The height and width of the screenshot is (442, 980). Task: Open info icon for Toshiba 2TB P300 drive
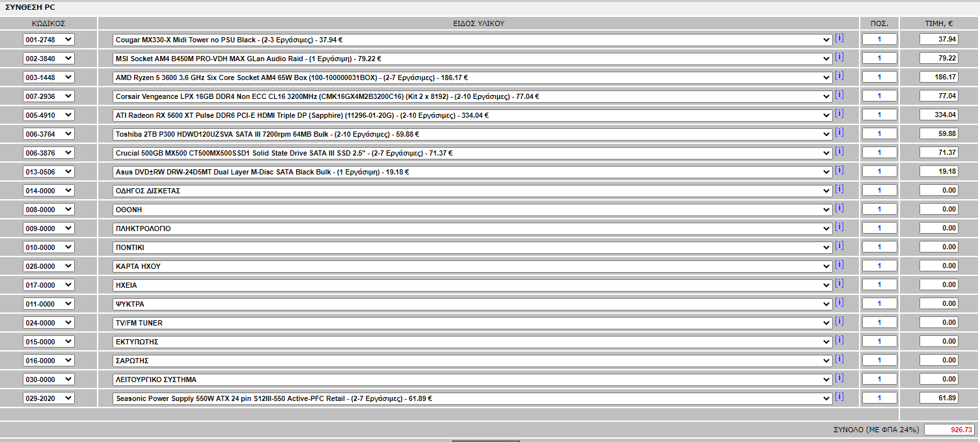click(x=839, y=132)
